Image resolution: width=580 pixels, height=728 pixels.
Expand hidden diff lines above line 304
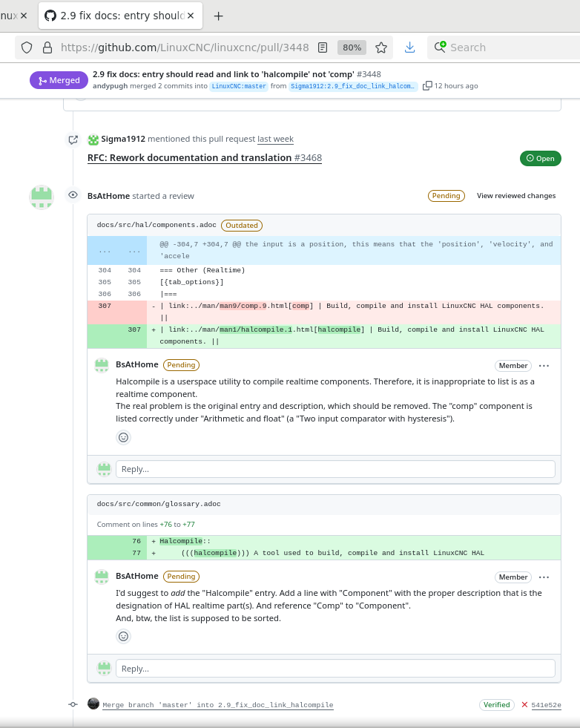pyautogui.click(x=116, y=251)
